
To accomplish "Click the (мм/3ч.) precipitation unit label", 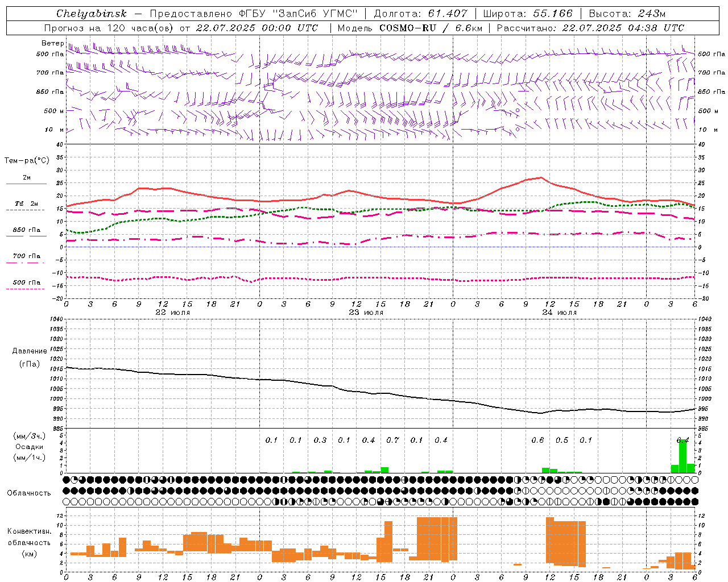I will click(30, 436).
